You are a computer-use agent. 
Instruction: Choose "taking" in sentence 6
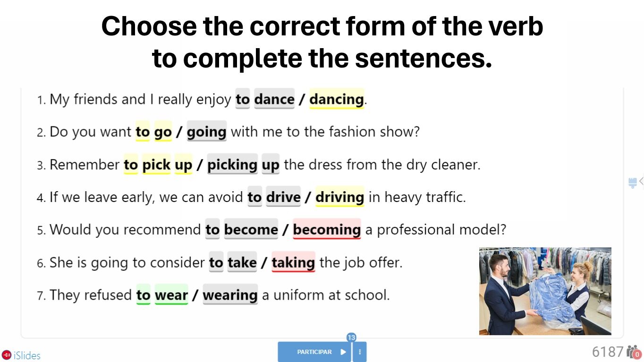coord(293,262)
